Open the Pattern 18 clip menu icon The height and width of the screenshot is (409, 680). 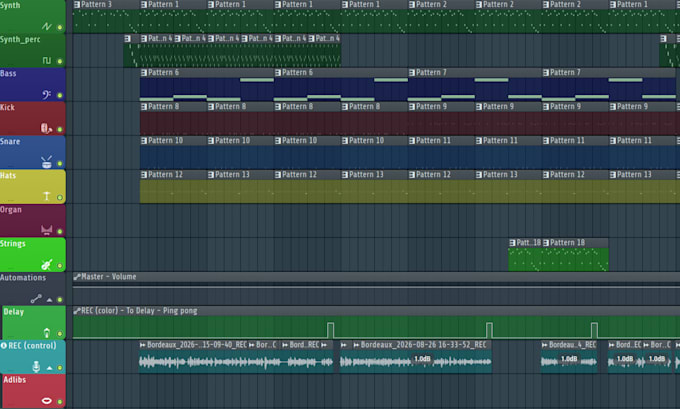coord(546,243)
